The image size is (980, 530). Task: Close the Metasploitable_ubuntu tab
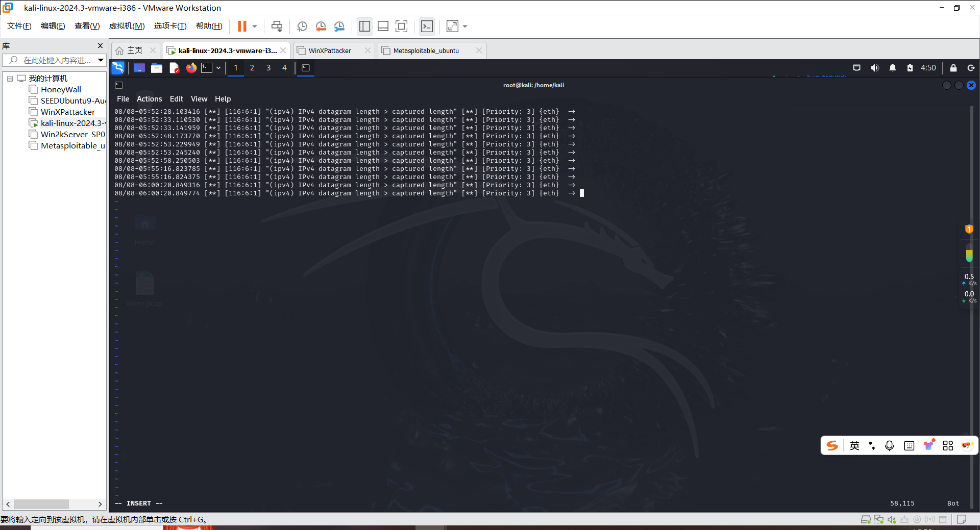click(x=479, y=51)
